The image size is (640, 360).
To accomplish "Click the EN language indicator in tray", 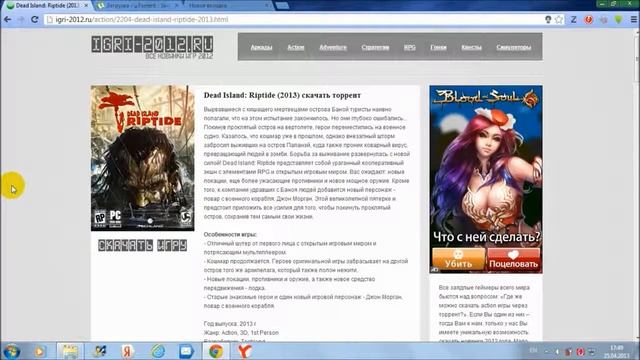I will 533,350.
